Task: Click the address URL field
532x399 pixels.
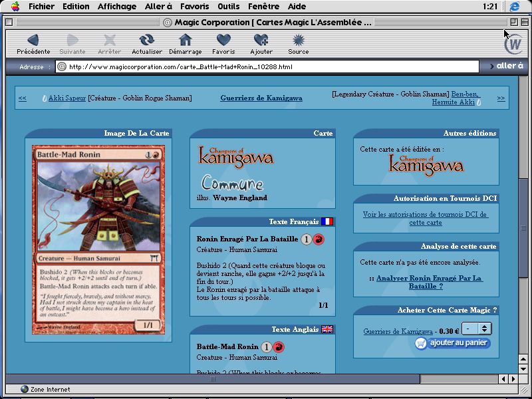Action: pyautogui.click(x=267, y=66)
